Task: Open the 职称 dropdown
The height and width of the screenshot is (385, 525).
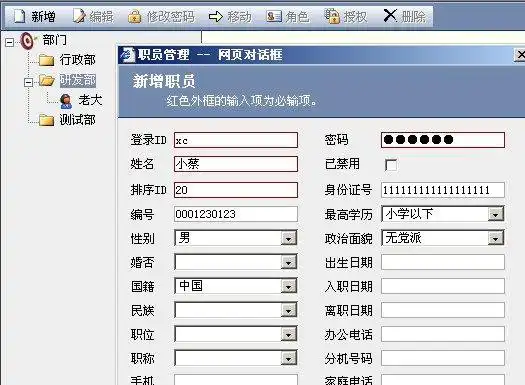Action: pyautogui.click(x=288, y=358)
